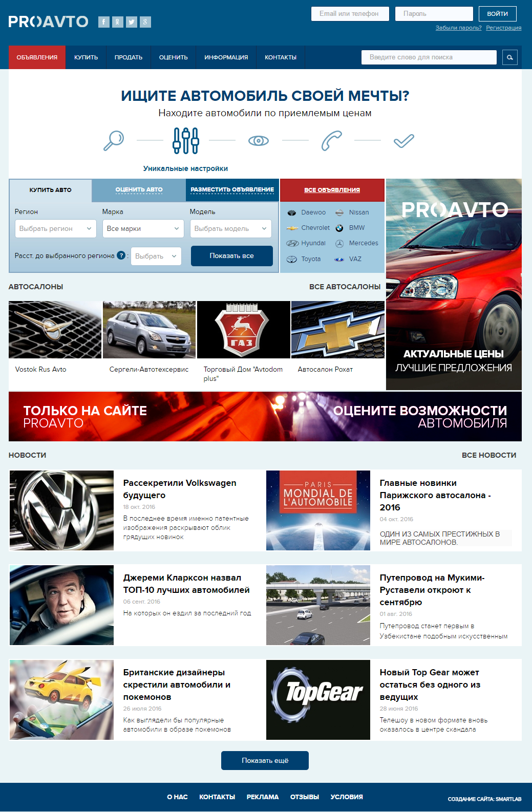This screenshot has width=532, height=812.
Task: Click the PROAVTO logo in the header
Action: (x=49, y=22)
